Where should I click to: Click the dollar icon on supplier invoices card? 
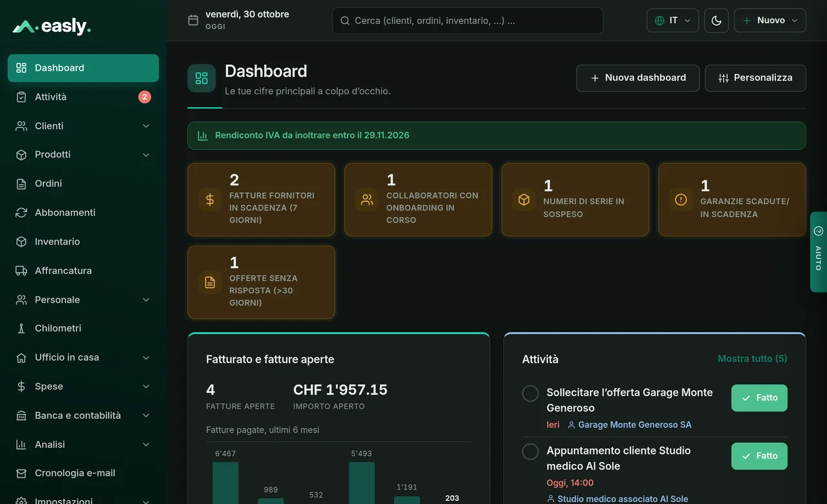(x=210, y=200)
